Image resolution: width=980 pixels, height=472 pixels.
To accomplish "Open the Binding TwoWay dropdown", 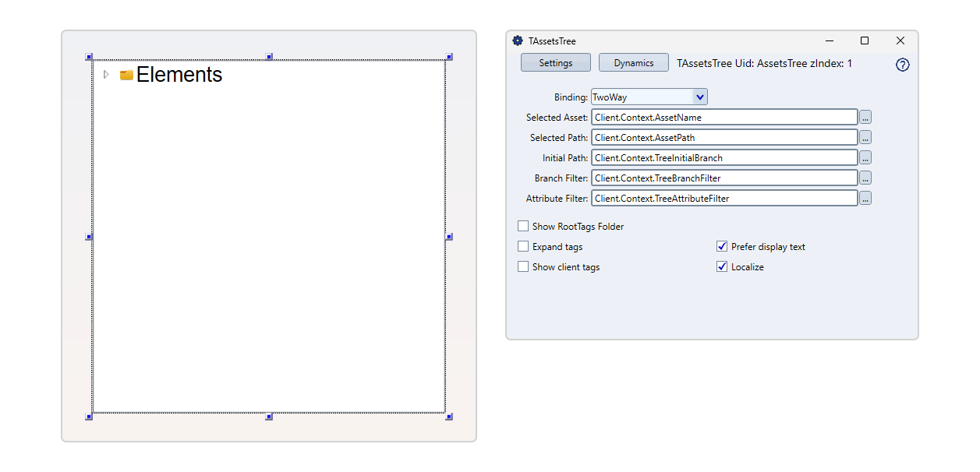I will coord(699,97).
